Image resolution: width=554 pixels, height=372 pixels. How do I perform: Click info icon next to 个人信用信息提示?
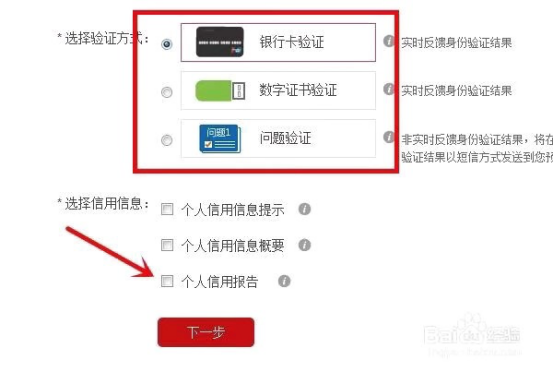[305, 209]
